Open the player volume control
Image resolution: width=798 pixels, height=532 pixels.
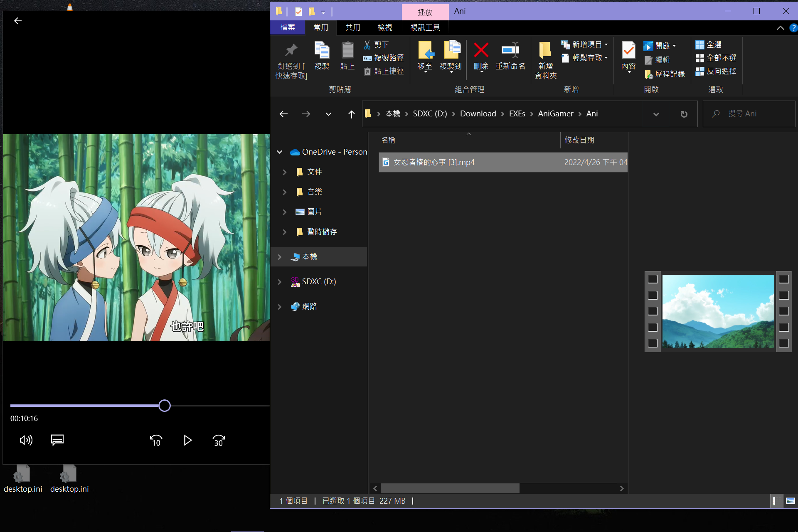(x=26, y=440)
